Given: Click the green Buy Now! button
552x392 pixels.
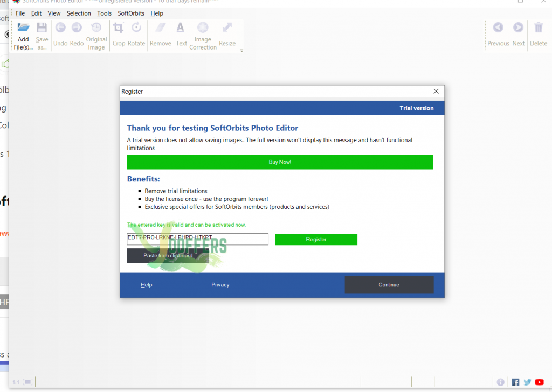Looking at the screenshot, I should click(x=280, y=162).
